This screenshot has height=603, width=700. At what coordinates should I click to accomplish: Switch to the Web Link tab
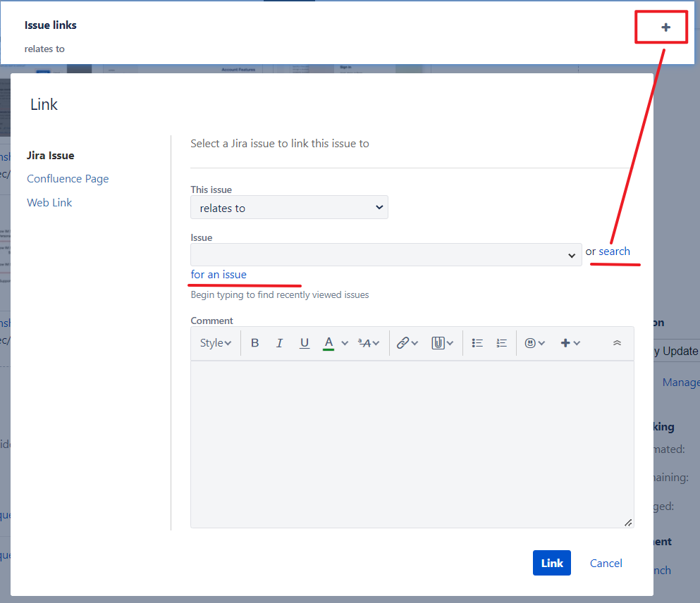click(49, 202)
